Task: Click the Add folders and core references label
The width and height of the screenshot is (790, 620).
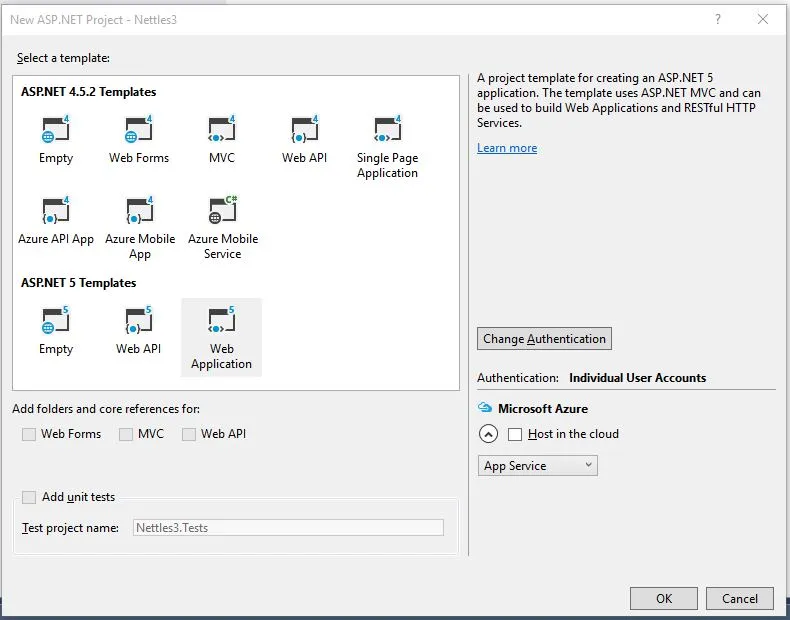Action: coord(106,408)
